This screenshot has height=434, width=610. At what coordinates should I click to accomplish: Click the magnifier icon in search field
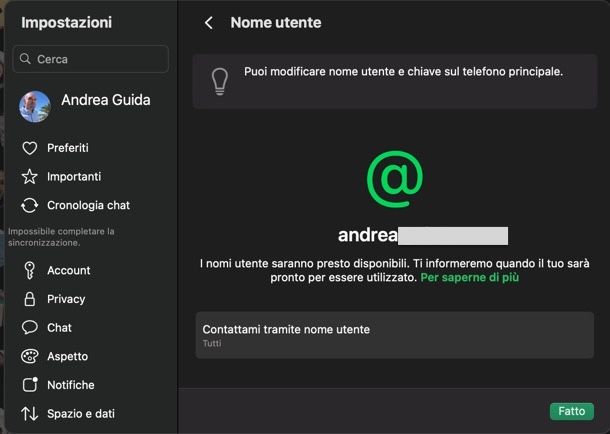coord(25,59)
